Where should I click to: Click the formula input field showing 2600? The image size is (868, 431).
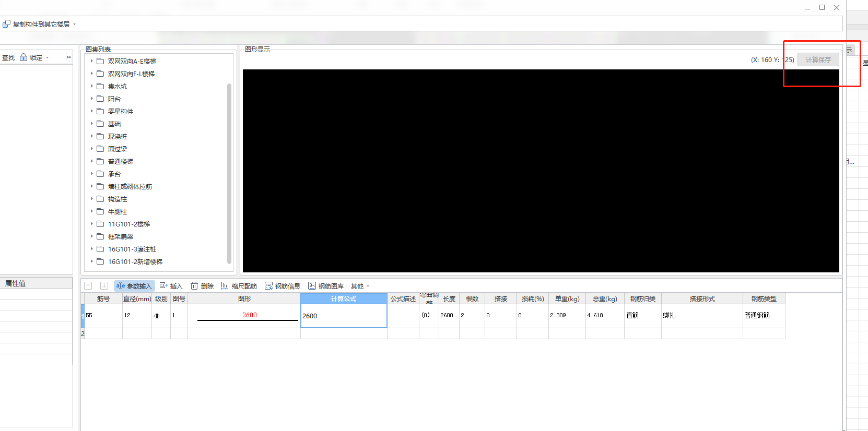click(344, 316)
